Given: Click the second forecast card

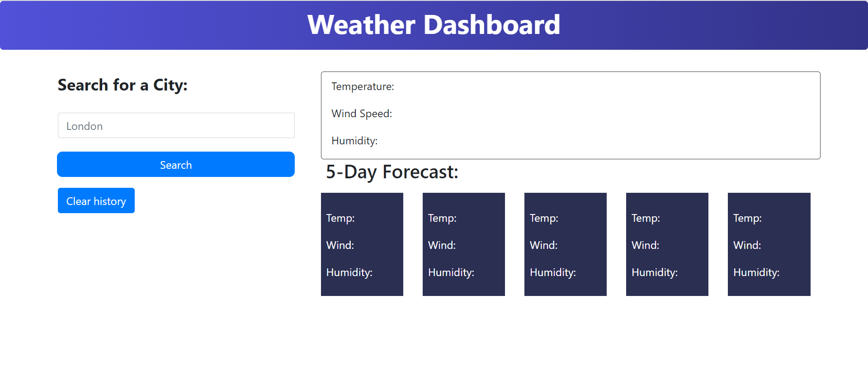Looking at the screenshot, I should pos(463,244).
